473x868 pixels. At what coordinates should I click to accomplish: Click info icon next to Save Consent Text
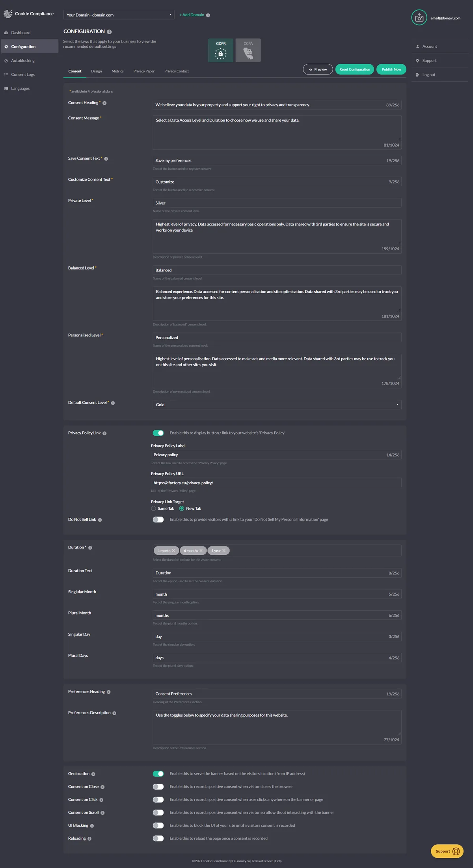[106, 159]
